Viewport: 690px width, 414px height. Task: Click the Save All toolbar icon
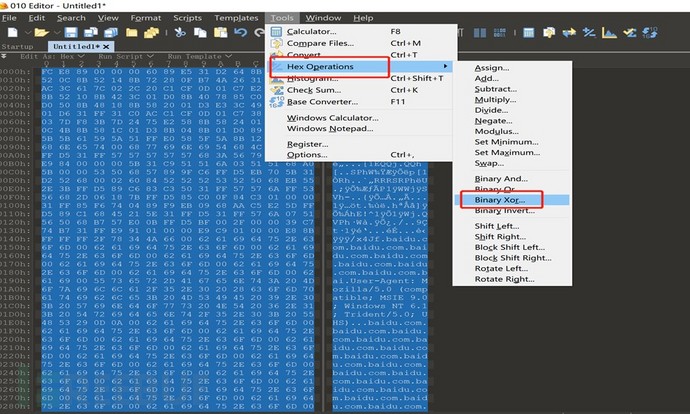coord(111,33)
